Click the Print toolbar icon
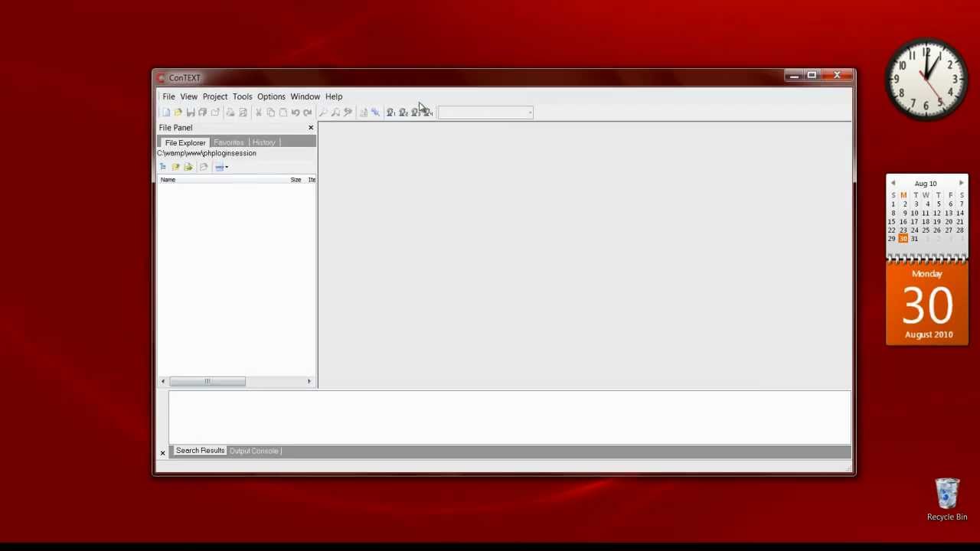 pyautogui.click(x=230, y=112)
